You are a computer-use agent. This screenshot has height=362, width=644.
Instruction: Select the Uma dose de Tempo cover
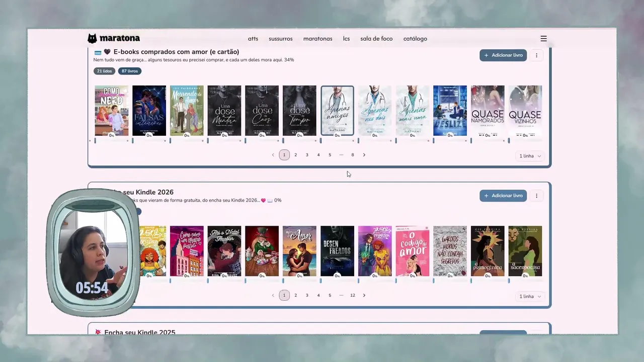click(299, 111)
